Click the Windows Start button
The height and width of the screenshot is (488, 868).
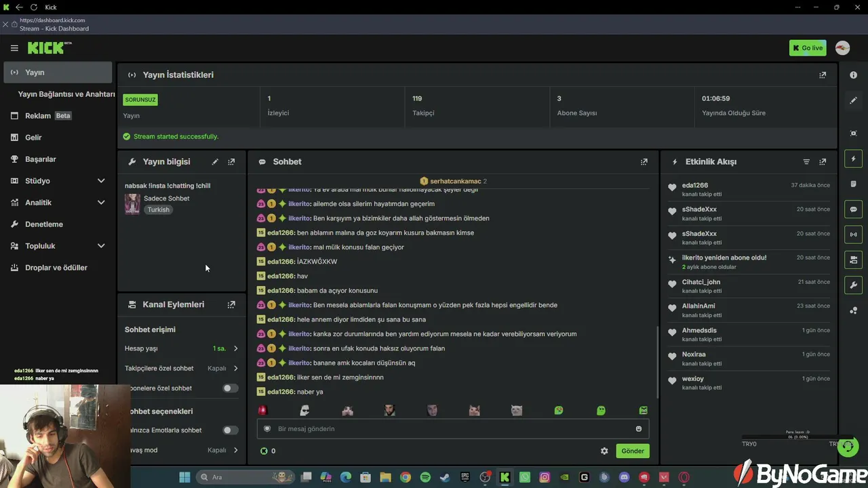184,477
